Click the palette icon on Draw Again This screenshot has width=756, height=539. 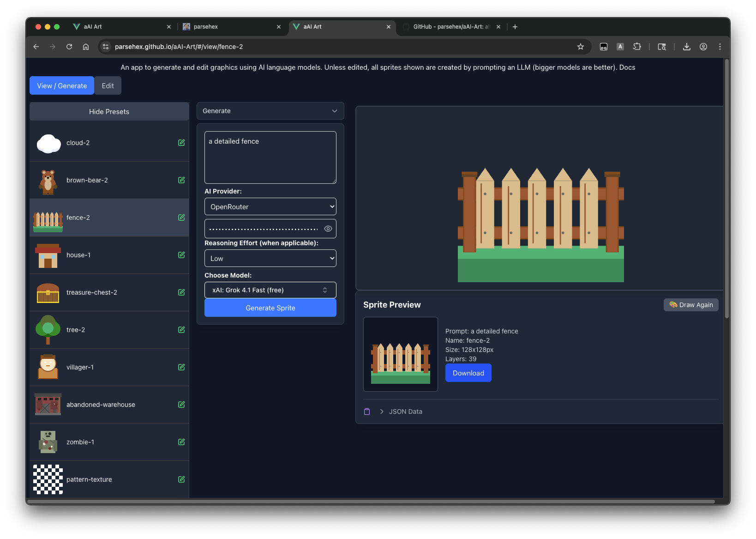tap(673, 305)
